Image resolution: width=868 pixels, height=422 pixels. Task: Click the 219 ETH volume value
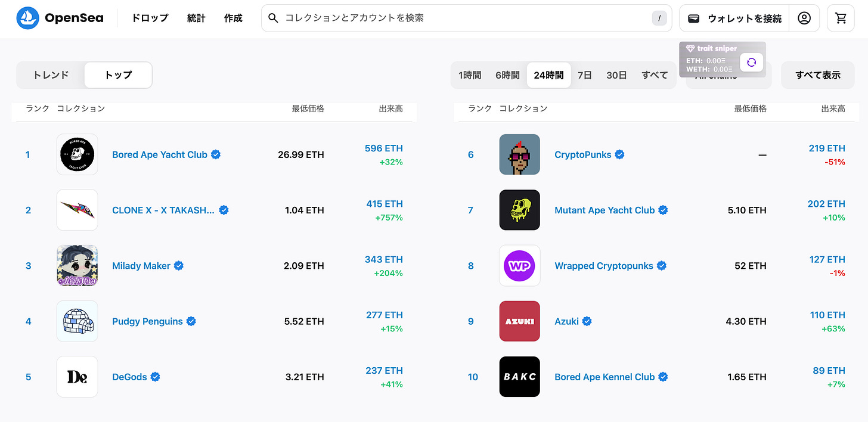coord(827,148)
